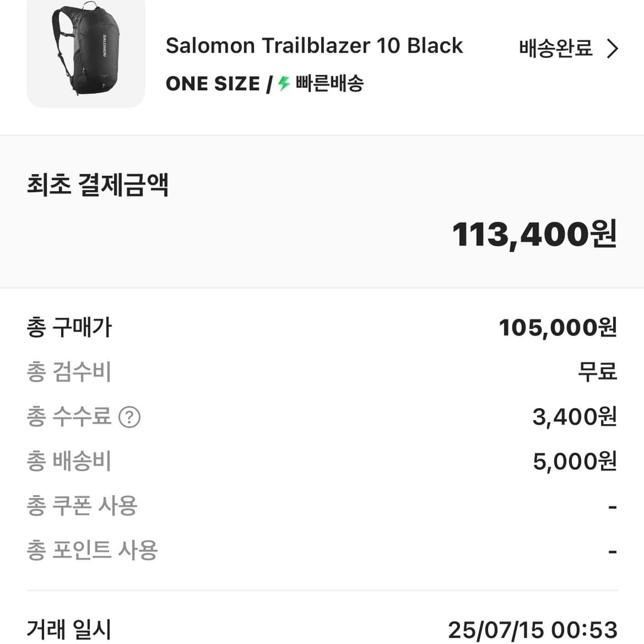Select the 105,000원 purchase price value

coord(558,327)
